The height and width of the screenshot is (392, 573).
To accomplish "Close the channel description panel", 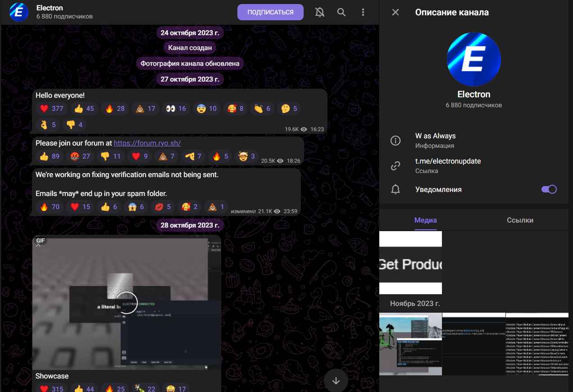I will click(x=396, y=12).
